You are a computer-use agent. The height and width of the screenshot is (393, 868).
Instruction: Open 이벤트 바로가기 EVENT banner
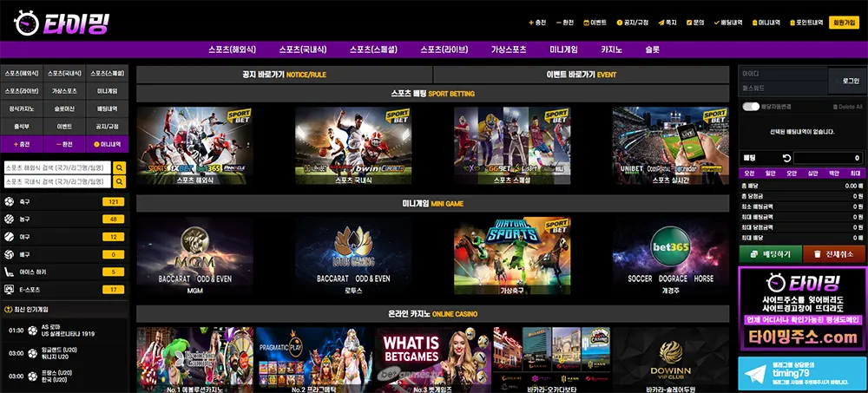582,75
